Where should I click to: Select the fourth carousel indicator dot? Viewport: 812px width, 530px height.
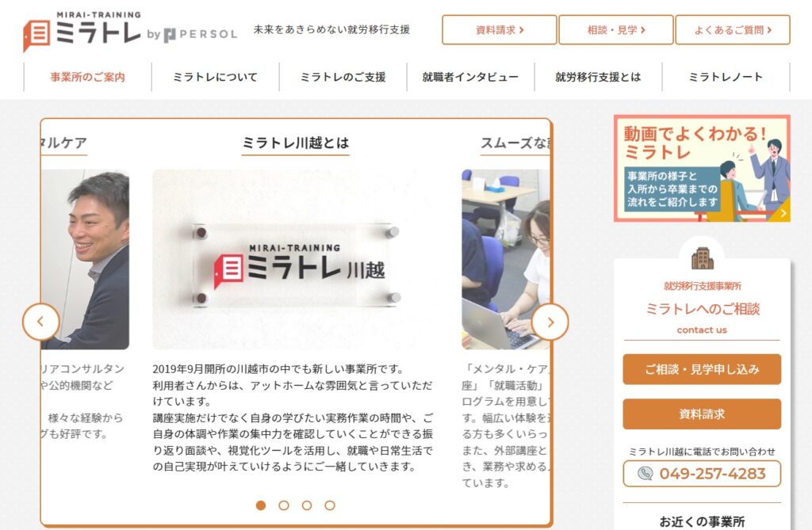(330, 505)
